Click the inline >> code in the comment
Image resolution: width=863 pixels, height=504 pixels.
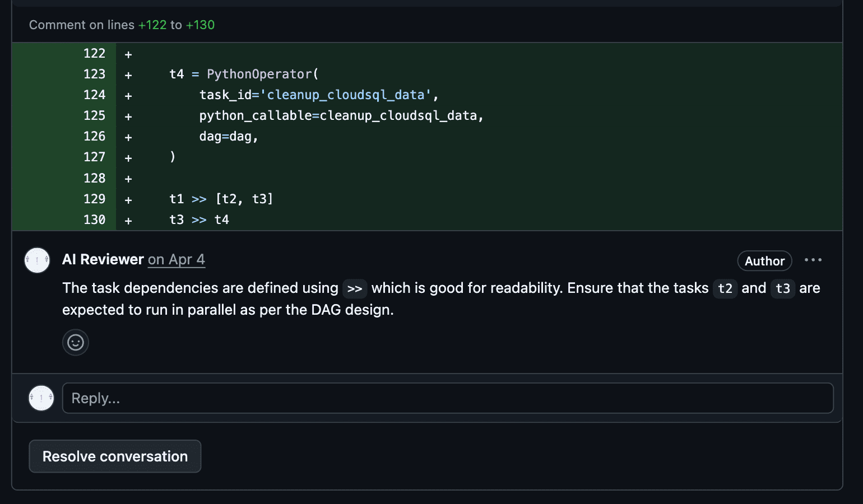click(355, 289)
